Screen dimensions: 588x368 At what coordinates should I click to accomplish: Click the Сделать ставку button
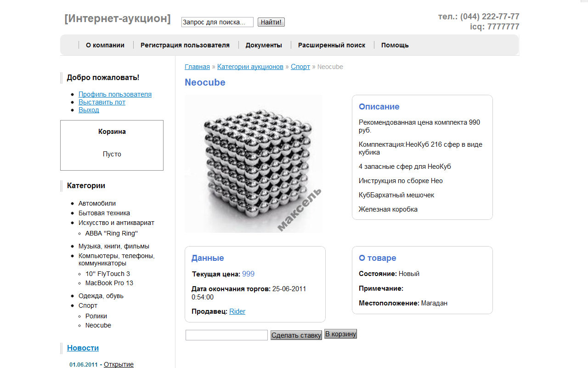296,335
